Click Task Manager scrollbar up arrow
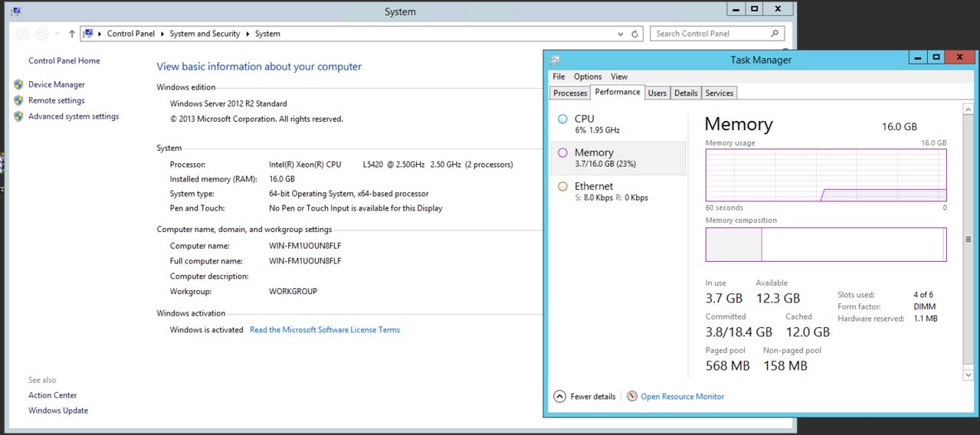This screenshot has height=435, width=980. (x=969, y=110)
